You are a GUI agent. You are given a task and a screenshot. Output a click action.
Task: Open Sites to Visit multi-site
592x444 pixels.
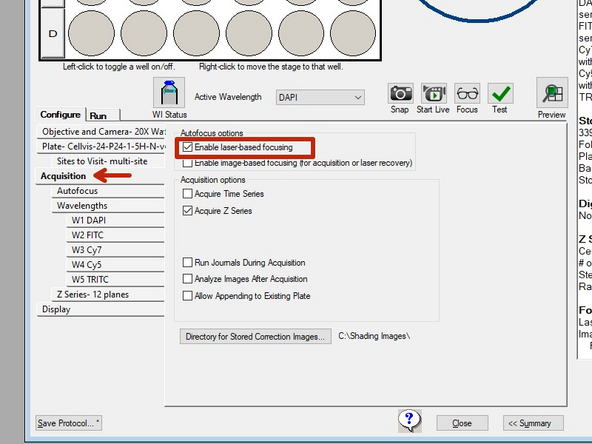coord(108,161)
